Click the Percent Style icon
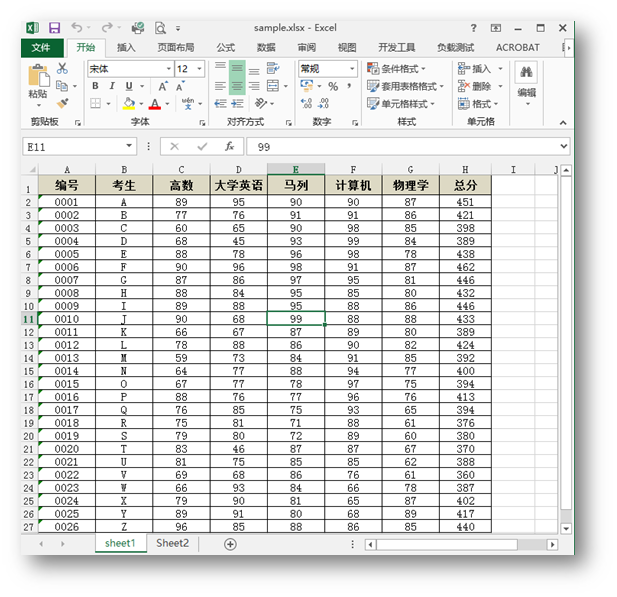The height and width of the screenshot is (597, 617). coord(333,86)
